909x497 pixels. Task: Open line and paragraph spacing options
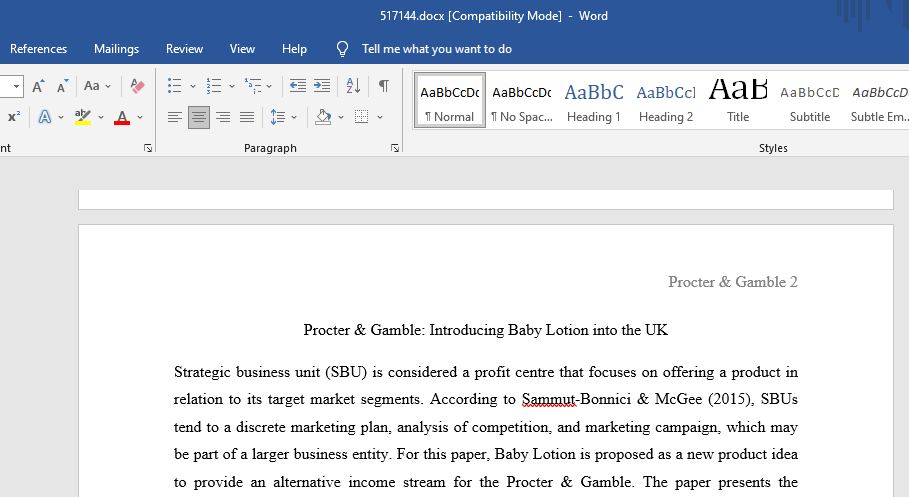pyautogui.click(x=278, y=117)
